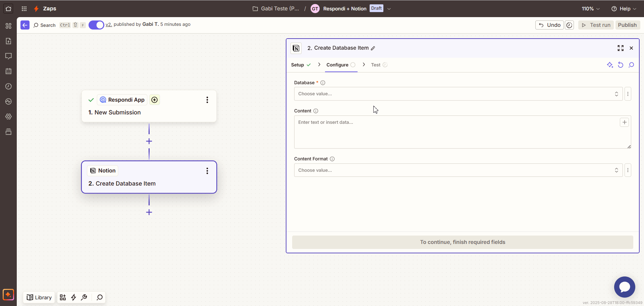Add step after Notion action

(x=149, y=212)
